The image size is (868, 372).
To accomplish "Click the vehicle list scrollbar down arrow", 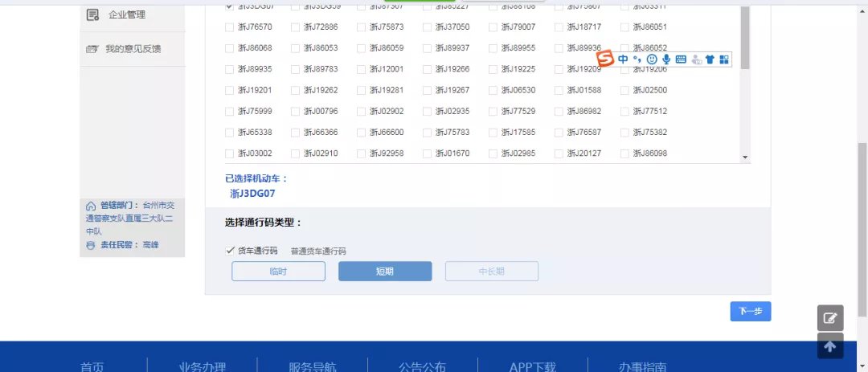I will click(745, 157).
